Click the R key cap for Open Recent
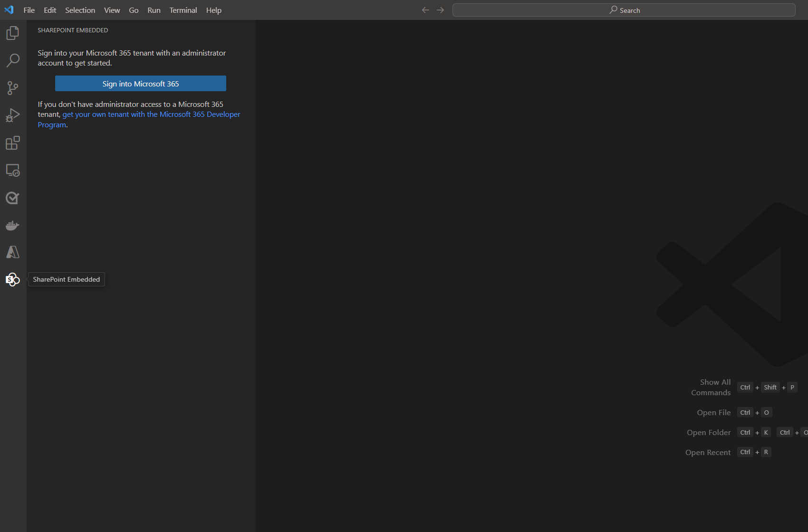808x532 pixels. (x=766, y=452)
